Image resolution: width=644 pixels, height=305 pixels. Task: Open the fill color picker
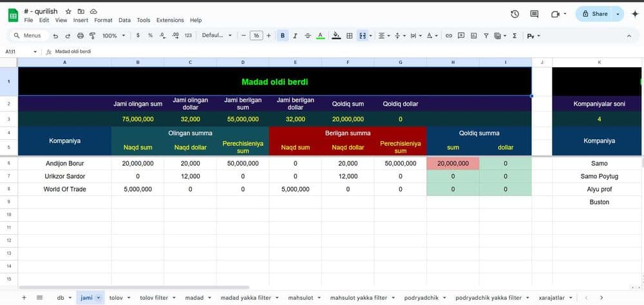(336, 35)
